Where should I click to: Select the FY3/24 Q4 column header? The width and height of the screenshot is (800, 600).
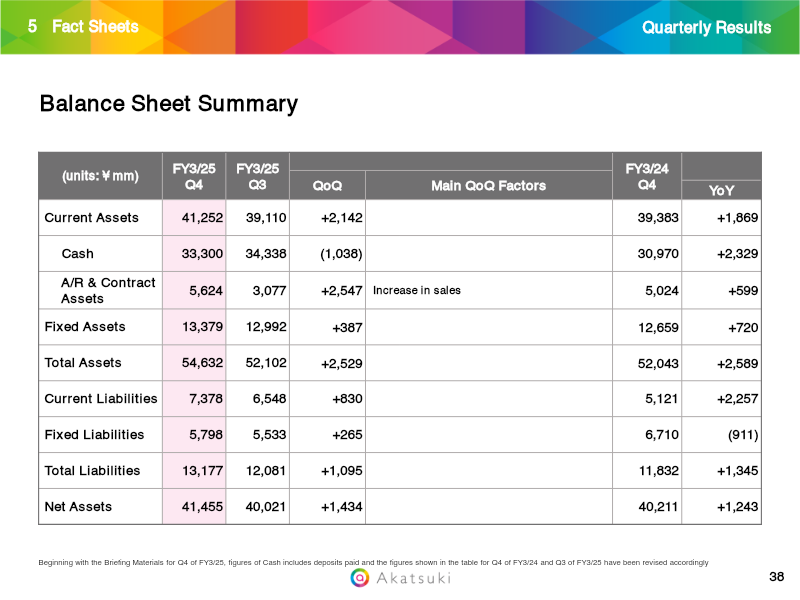(x=646, y=175)
